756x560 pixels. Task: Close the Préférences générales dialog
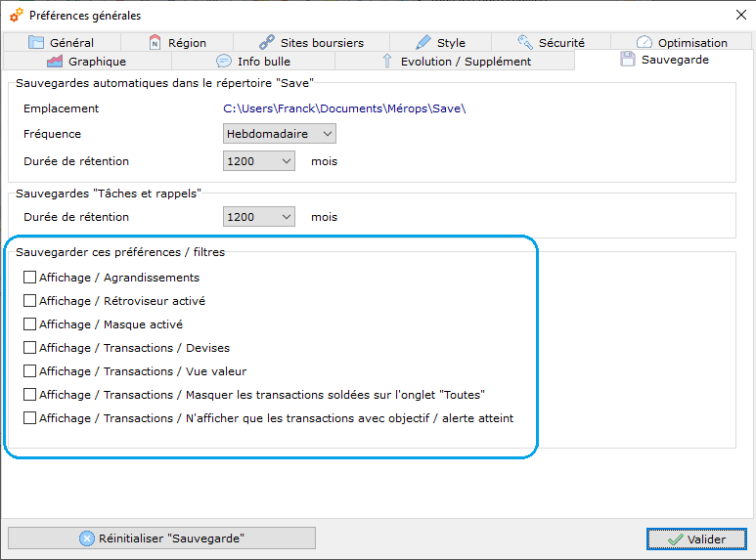coord(741,15)
